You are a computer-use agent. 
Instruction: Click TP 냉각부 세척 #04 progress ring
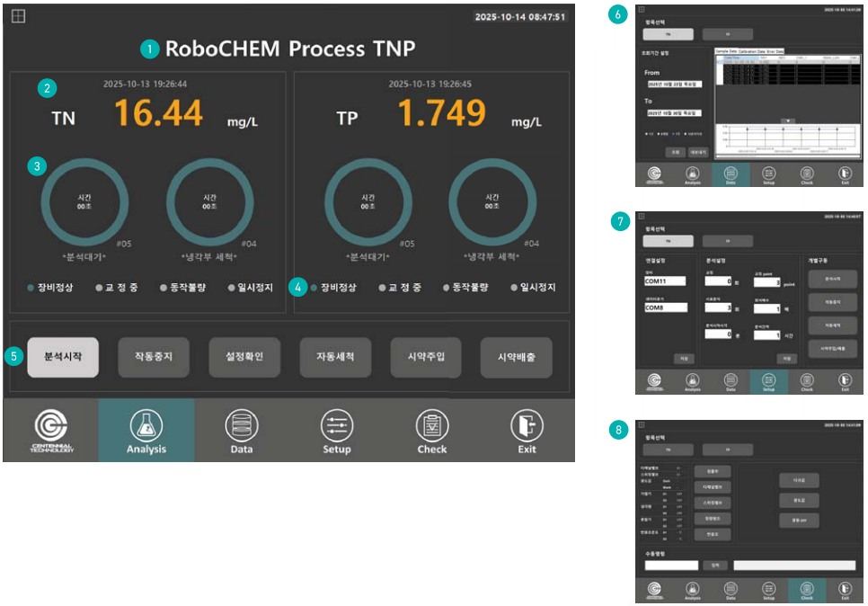click(492, 202)
